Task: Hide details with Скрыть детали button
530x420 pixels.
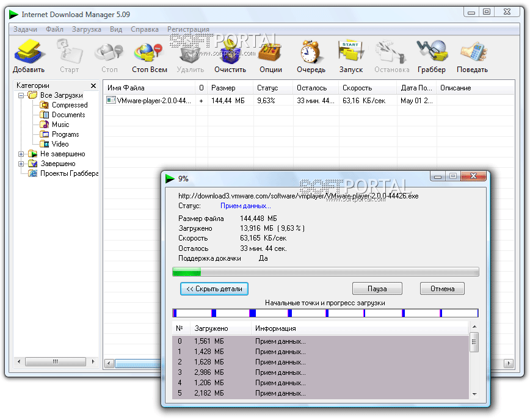Action: 214,289
